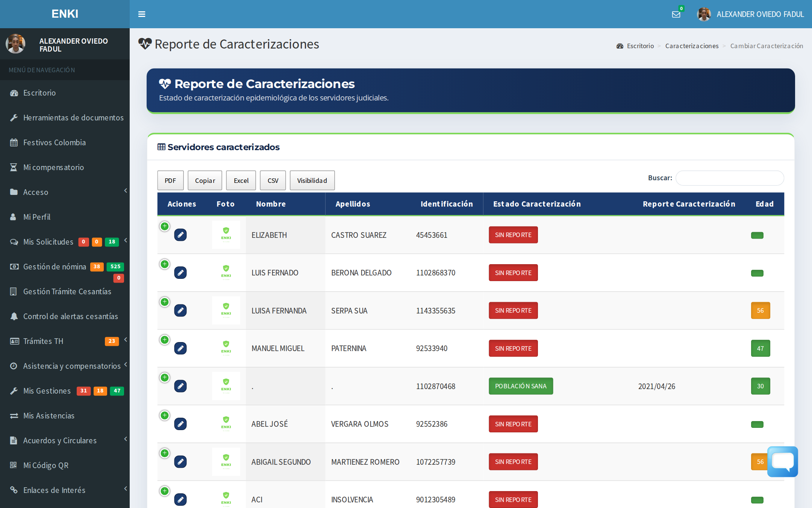Click the user avatar in top bar

tap(704, 14)
